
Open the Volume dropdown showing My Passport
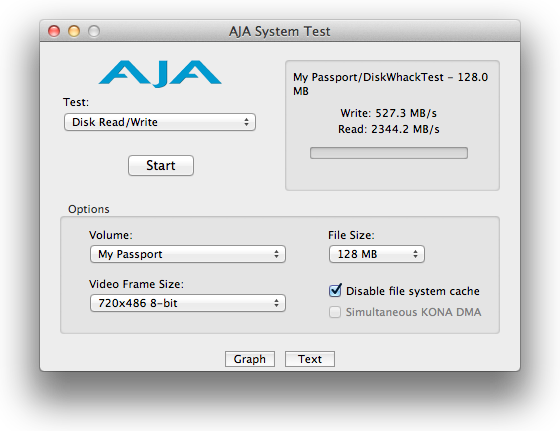click(188, 254)
